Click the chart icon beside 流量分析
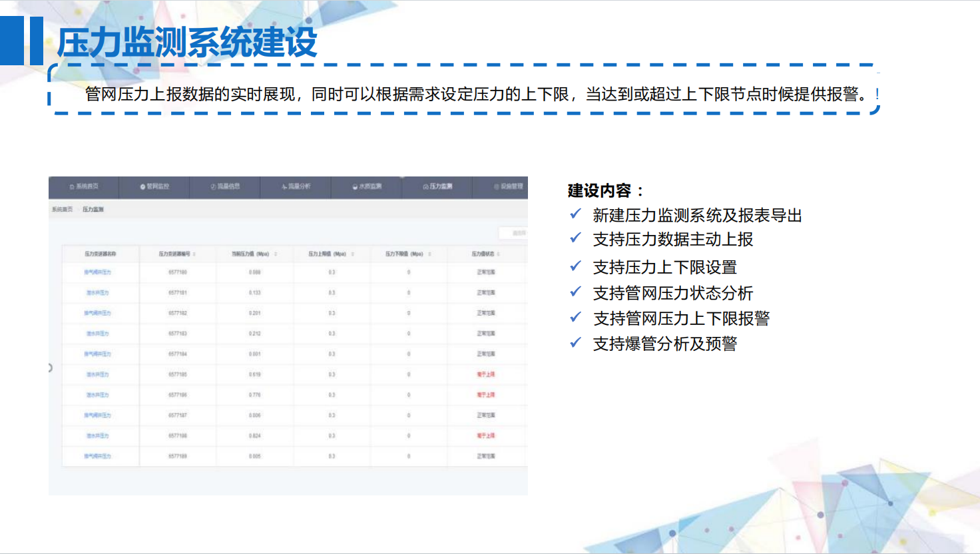The image size is (980, 554). pyautogui.click(x=284, y=187)
